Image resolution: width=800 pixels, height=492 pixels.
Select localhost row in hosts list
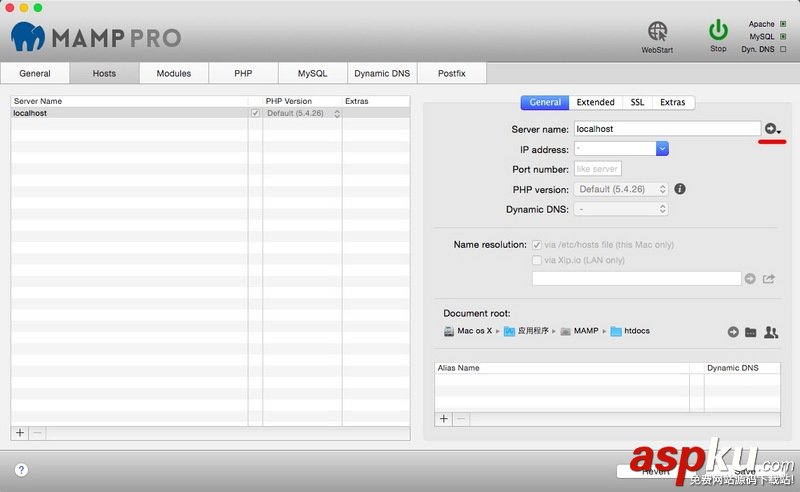tap(210, 113)
